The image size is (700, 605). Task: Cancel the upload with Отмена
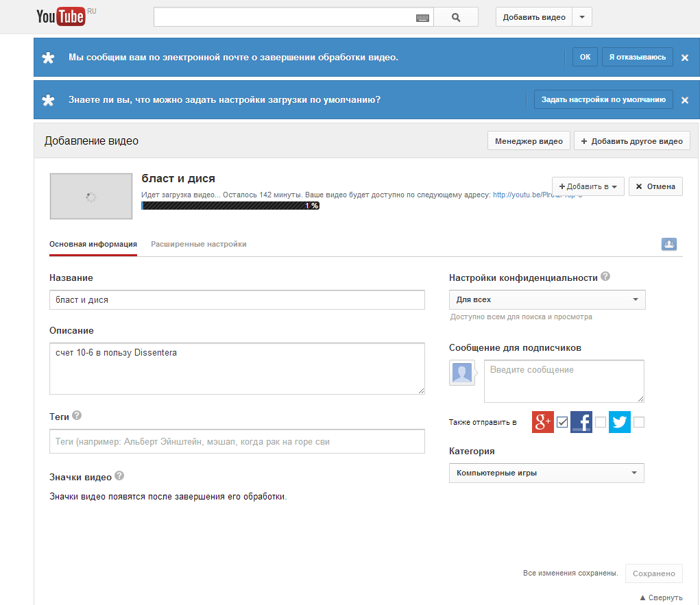click(655, 186)
